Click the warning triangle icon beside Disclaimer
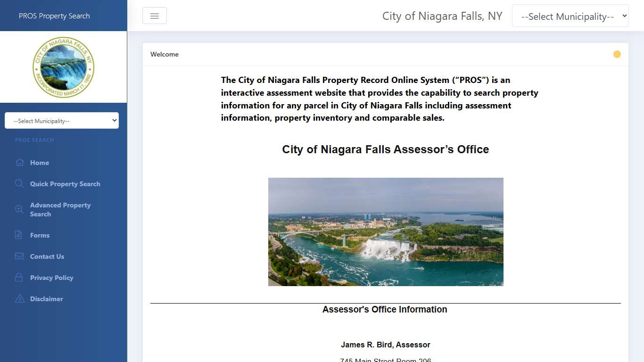 (x=19, y=298)
